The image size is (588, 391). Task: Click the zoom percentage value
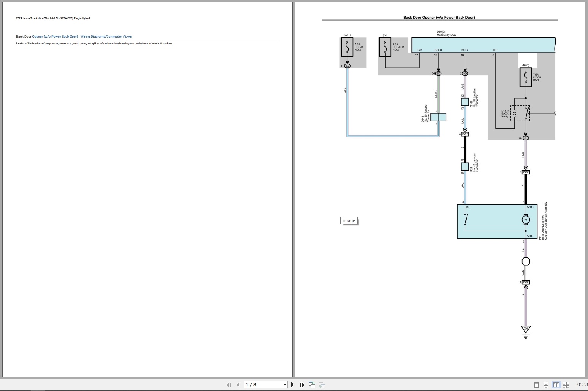tap(582, 385)
